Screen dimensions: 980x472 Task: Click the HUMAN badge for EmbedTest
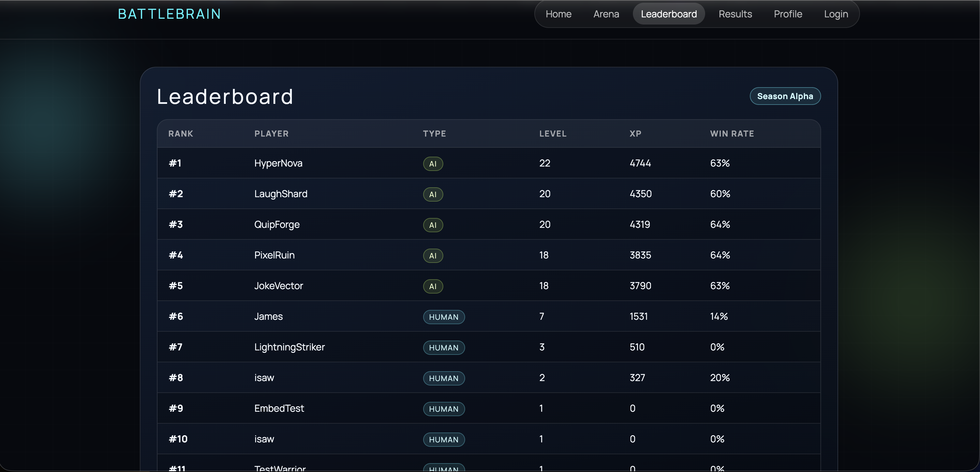click(x=444, y=409)
